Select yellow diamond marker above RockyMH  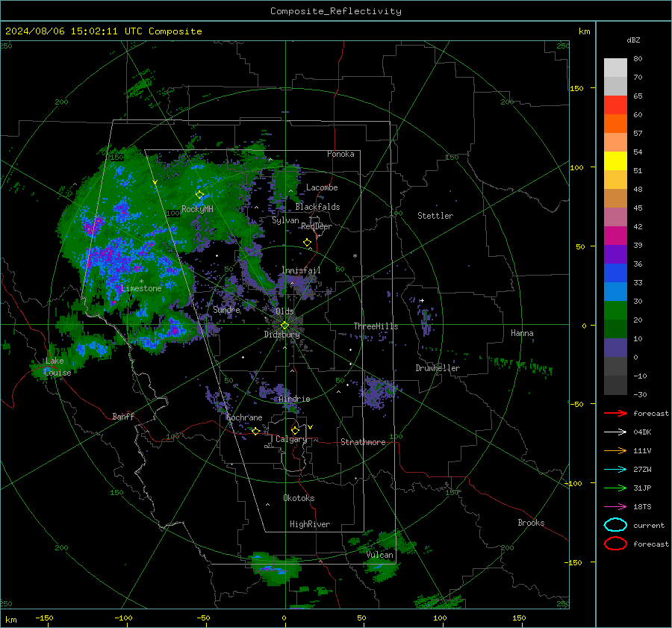[199, 195]
